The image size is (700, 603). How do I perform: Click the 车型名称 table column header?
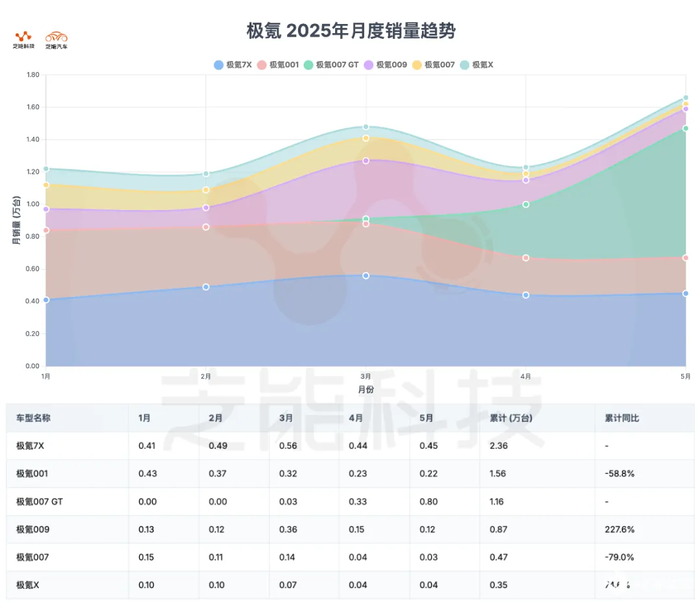[x=34, y=418]
